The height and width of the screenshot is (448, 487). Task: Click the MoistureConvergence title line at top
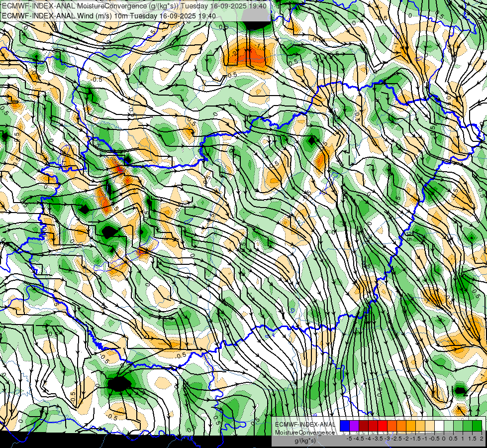tap(134, 6)
